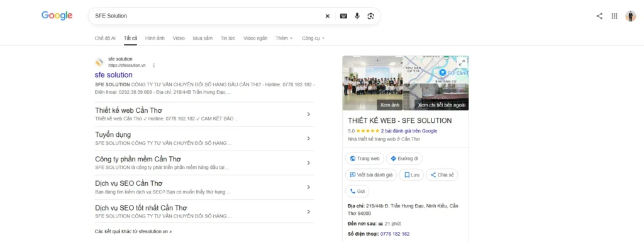
Task: Click the THIẾT KẾ WEB - SFE SOLUTION title
Action: click(x=399, y=120)
